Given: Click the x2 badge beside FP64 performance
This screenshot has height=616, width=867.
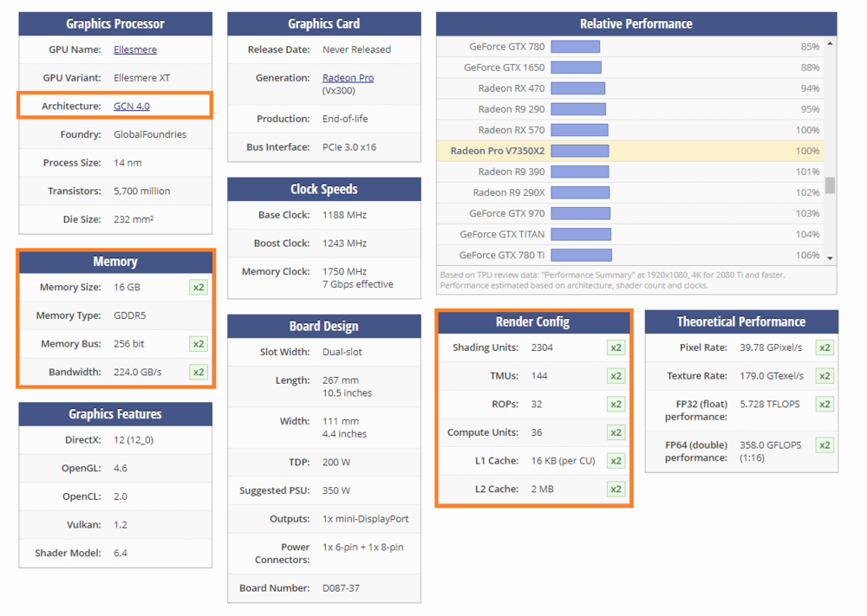Looking at the screenshot, I should [825, 445].
